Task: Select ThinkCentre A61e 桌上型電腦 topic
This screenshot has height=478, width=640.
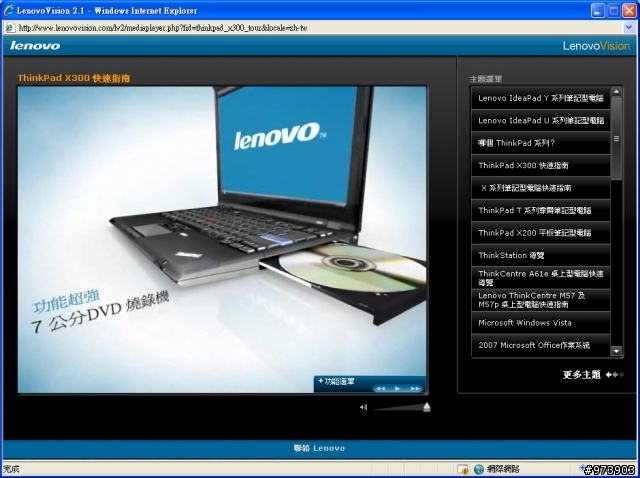Action: point(540,278)
